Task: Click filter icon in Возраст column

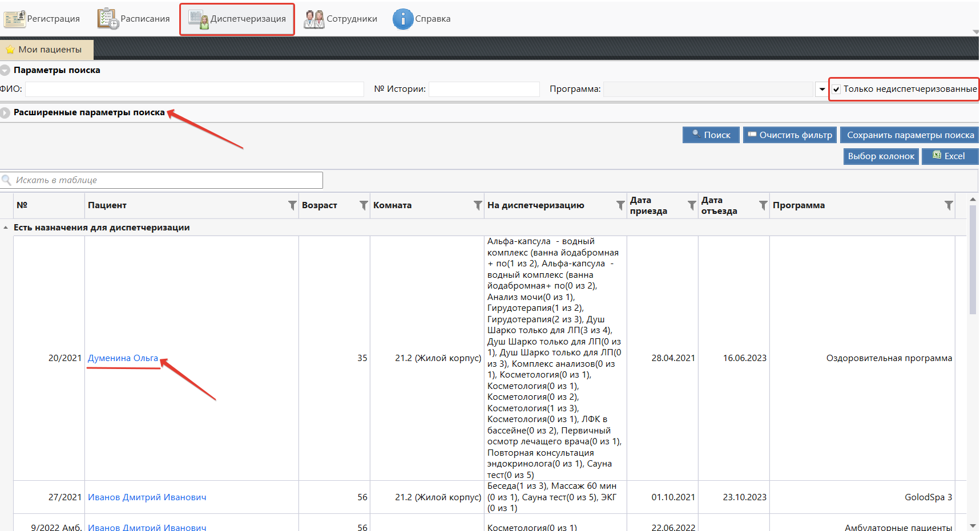Action: tap(364, 205)
